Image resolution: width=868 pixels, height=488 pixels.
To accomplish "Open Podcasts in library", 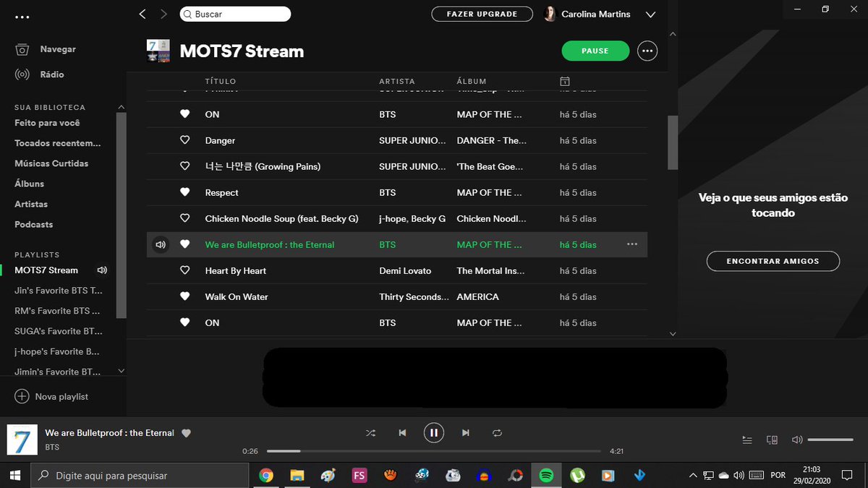I will click(x=34, y=224).
